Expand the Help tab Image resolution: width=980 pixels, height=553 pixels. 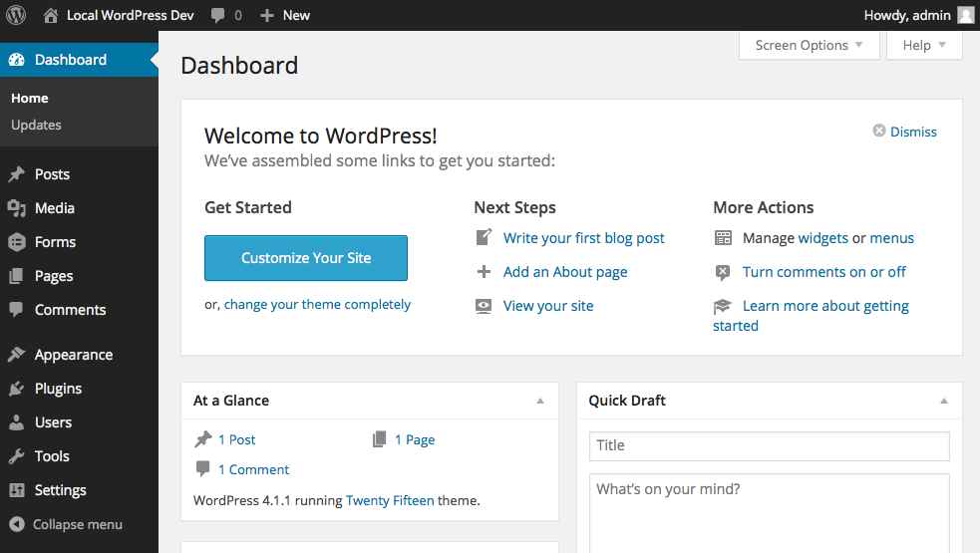(x=924, y=45)
